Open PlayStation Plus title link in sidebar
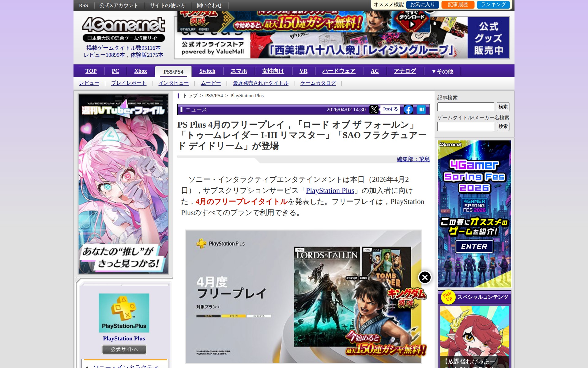The image size is (588, 368). (x=124, y=339)
